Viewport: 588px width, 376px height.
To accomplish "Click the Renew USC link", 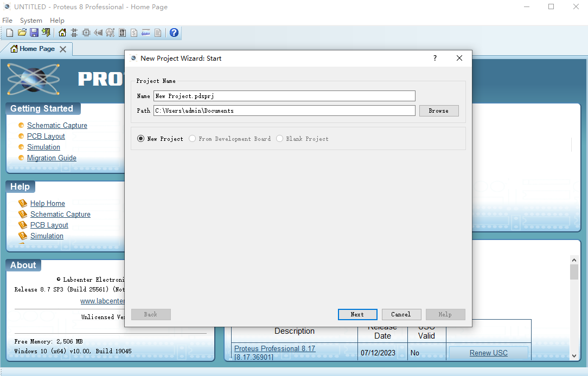I will coord(489,353).
